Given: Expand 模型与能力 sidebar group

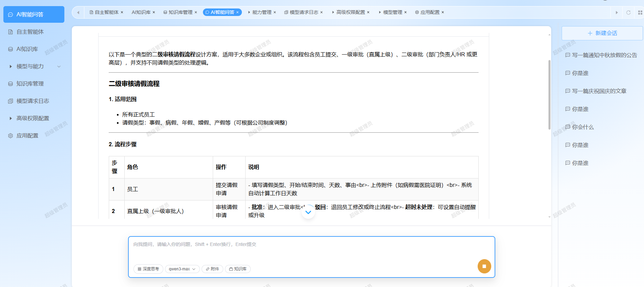Looking at the screenshot, I should tap(34, 66).
